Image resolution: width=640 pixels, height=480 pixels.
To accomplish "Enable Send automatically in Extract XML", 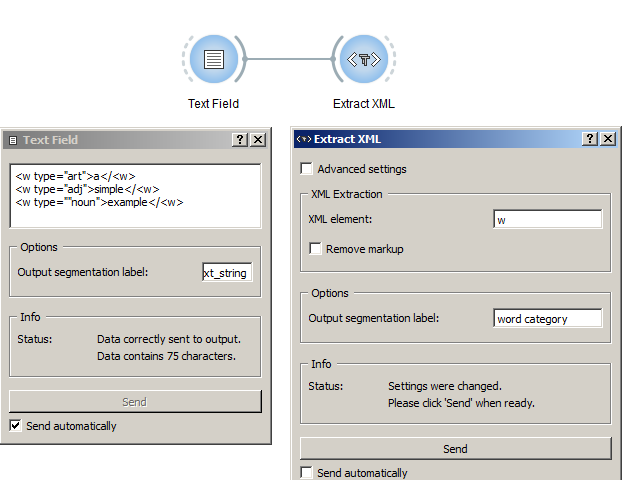I will [x=306, y=473].
